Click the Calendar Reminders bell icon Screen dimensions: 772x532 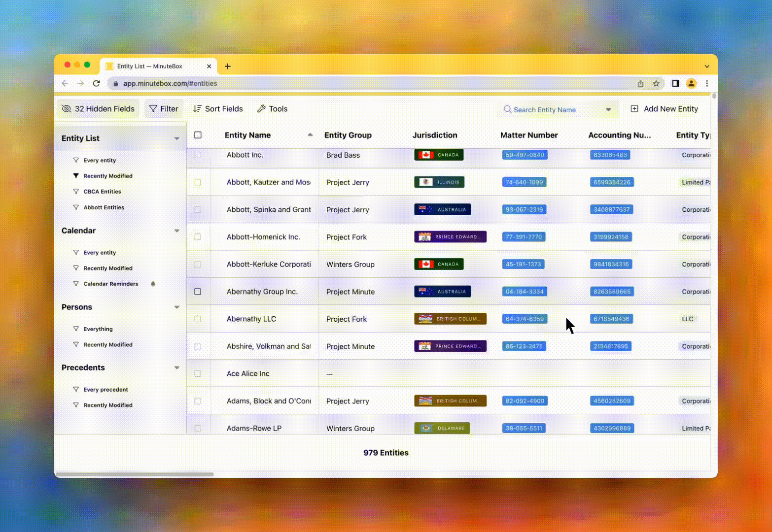[x=153, y=284]
